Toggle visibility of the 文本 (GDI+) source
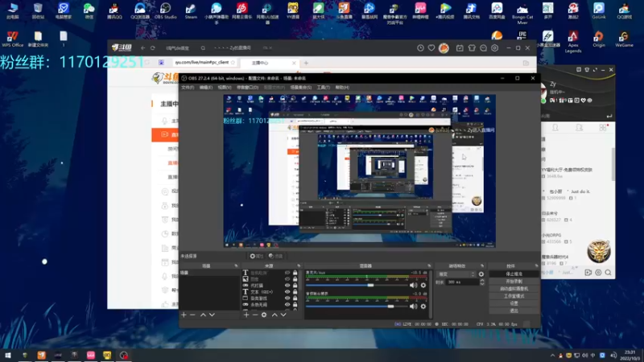Image resolution: width=644 pixels, height=362 pixels. point(287,292)
